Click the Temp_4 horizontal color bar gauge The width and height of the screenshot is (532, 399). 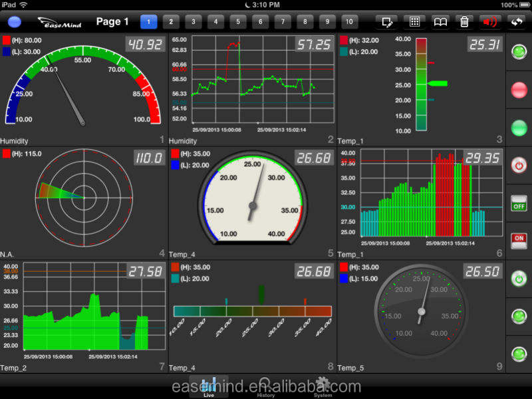(x=252, y=311)
